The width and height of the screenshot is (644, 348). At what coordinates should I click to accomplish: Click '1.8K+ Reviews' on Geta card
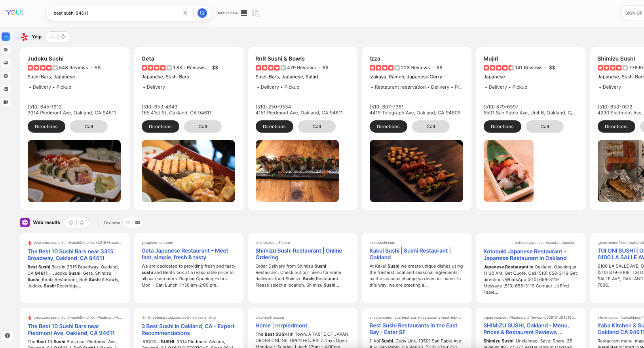189,68
